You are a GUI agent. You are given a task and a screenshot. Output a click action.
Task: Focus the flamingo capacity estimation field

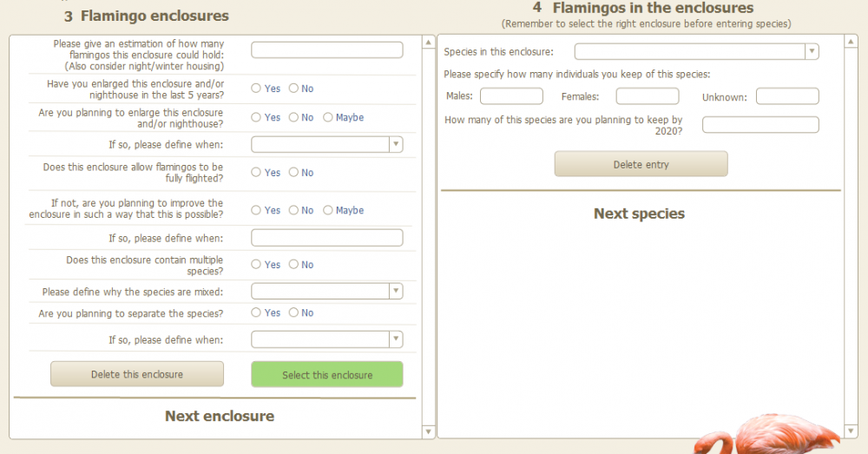(327, 49)
